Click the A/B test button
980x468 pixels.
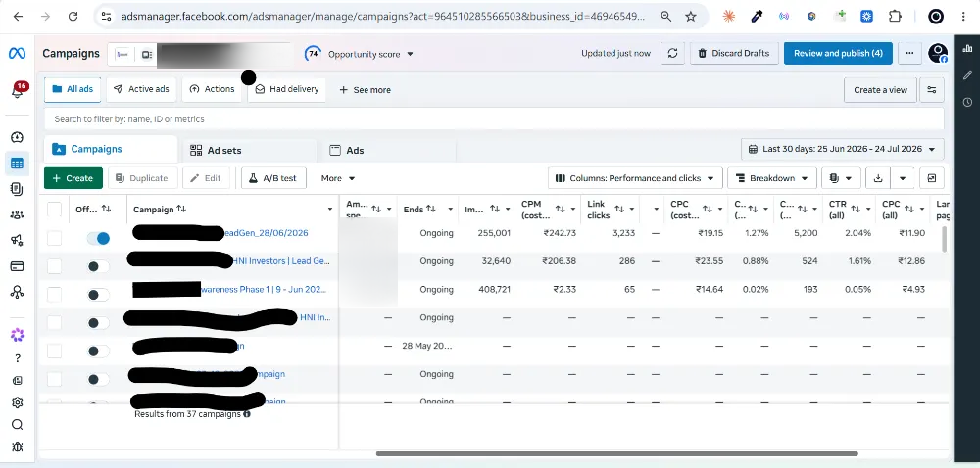tap(273, 178)
